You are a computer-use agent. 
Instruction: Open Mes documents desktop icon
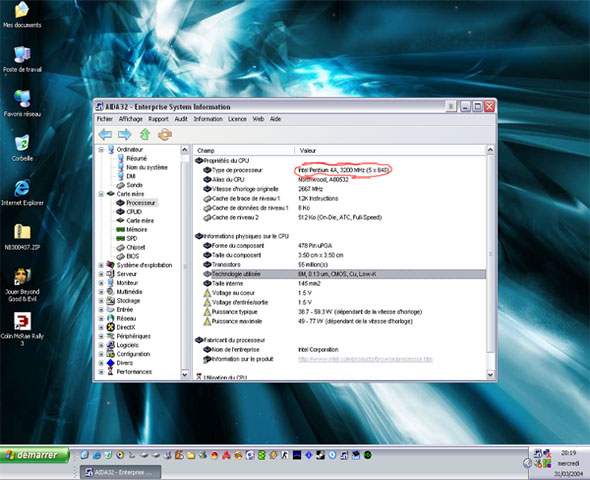pyautogui.click(x=22, y=15)
